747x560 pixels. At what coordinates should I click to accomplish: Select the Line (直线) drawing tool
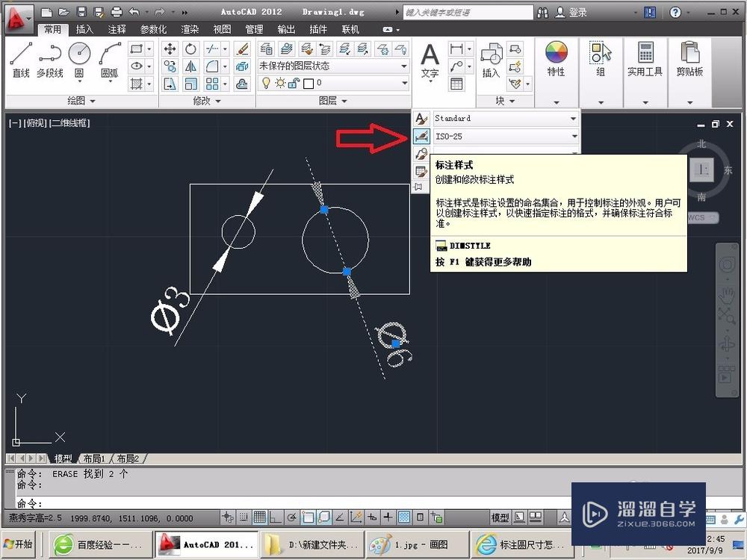pyautogui.click(x=21, y=60)
